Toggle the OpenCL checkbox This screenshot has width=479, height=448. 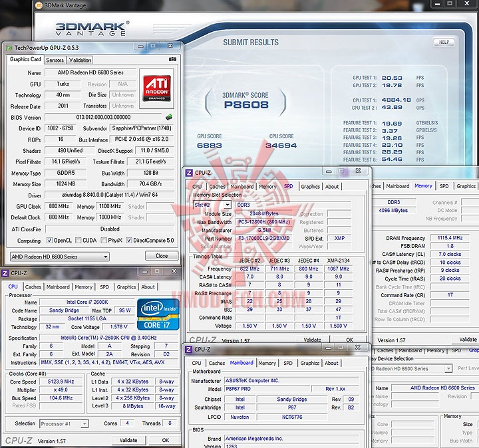coord(49,240)
